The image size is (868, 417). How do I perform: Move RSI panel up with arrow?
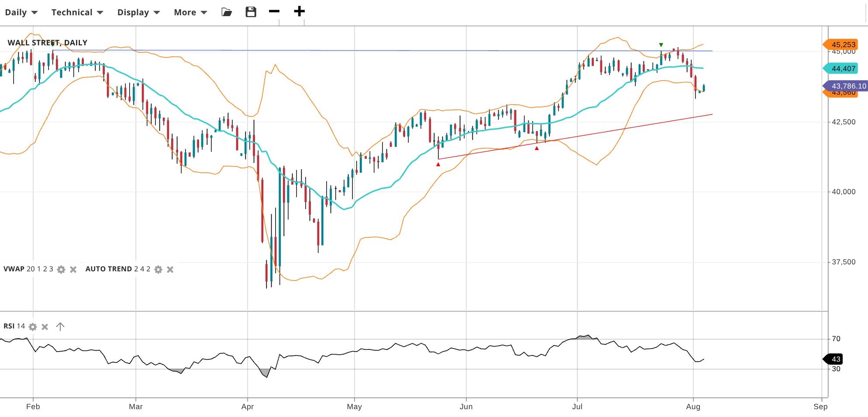60,327
